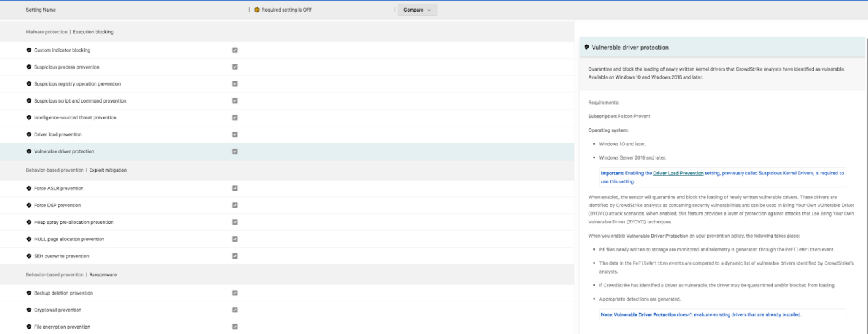The width and height of the screenshot is (868, 334).
Task: Toggle Force ASLR prevention checkbox
Action: click(x=235, y=189)
